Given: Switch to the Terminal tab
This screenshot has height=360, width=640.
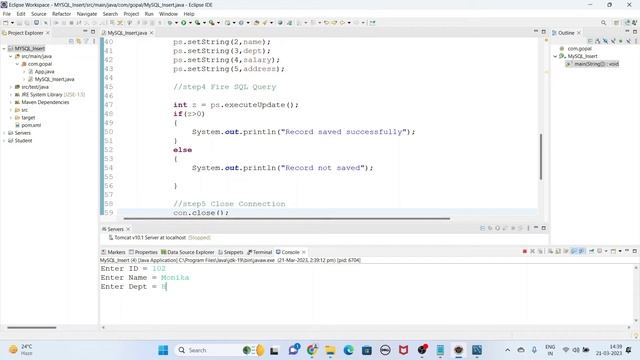Looking at the screenshot, I should pyautogui.click(x=260, y=252).
